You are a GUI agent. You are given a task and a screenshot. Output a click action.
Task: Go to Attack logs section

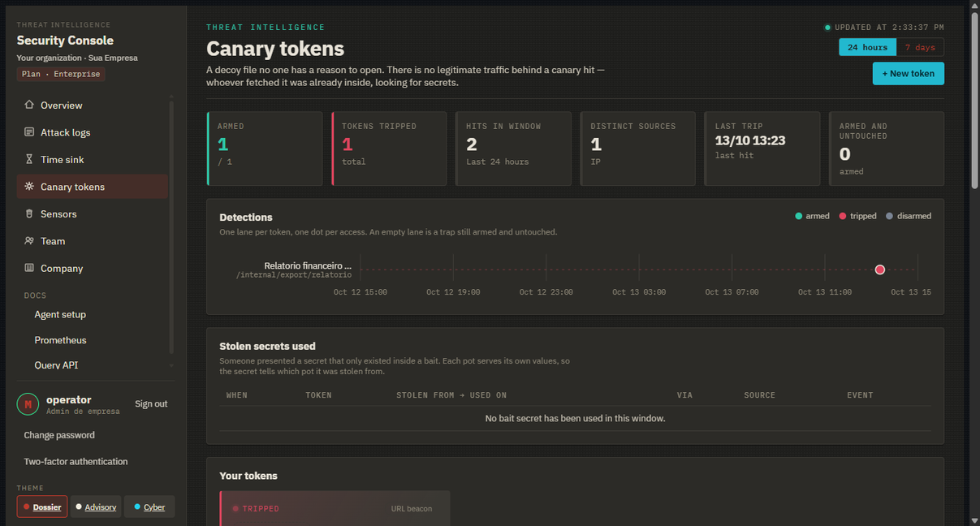93,132
